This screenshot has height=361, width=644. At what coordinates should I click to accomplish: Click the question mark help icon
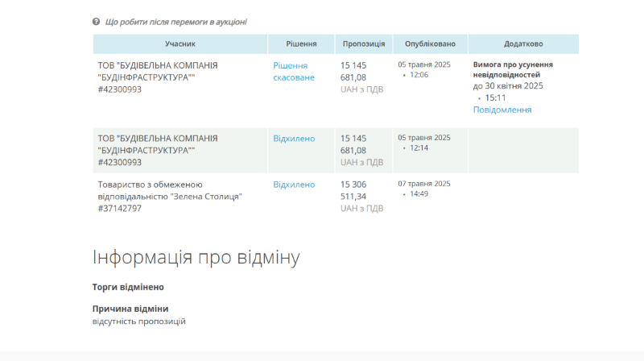click(x=97, y=22)
